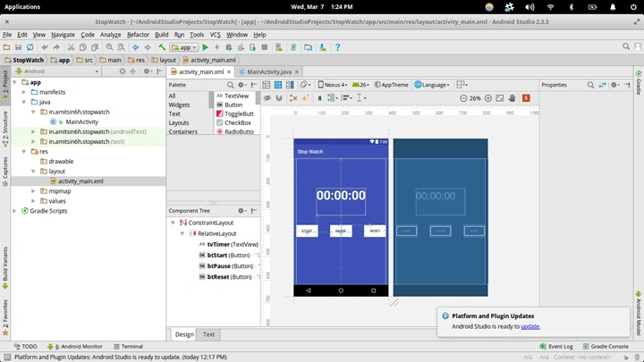Switch to the Text editor tab
The image size is (644, 362).
coord(208,334)
